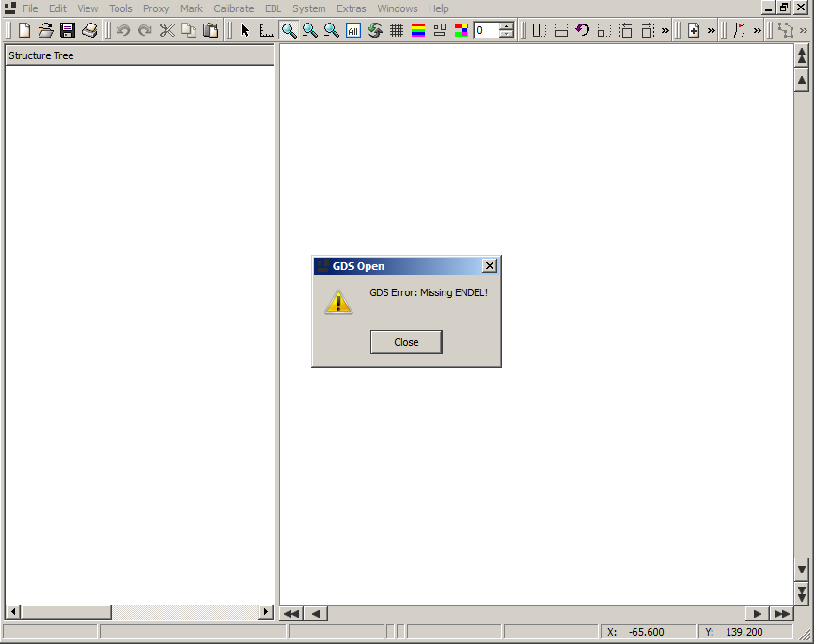The height and width of the screenshot is (644, 814).
Task: Click the rainbow layer colors swatch
Action: click(419, 29)
